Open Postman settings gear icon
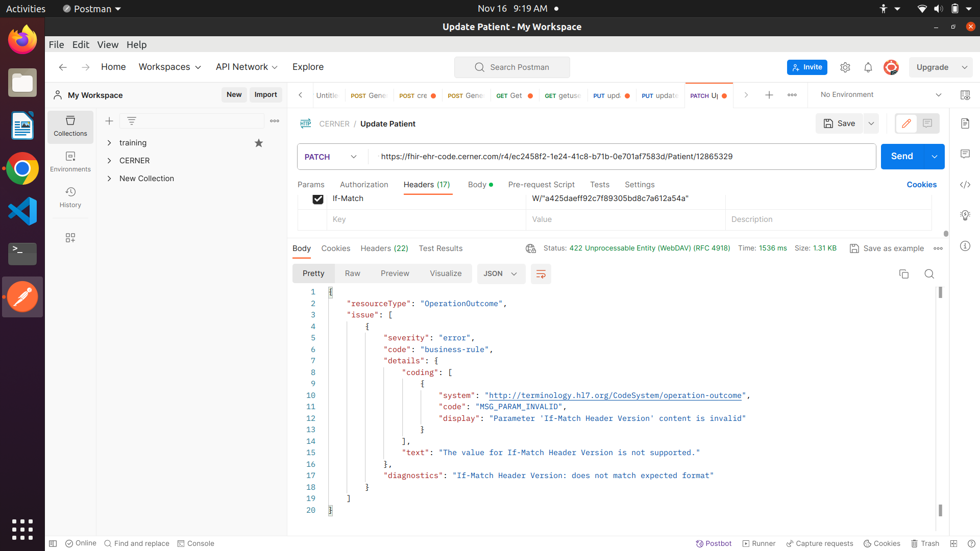The height and width of the screenshot is (551, 980). [x=845, y=67]
